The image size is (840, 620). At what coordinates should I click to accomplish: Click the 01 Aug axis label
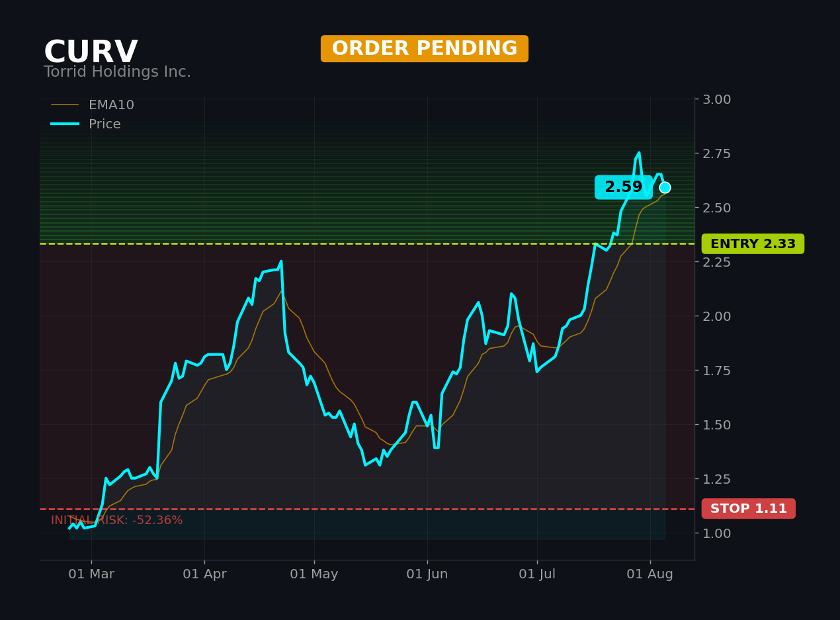[650, 574]
